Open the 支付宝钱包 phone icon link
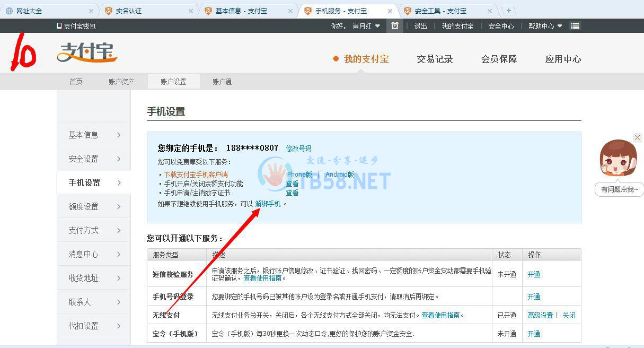The height and width of the screenshot is (348, 644). pos(76,26)
